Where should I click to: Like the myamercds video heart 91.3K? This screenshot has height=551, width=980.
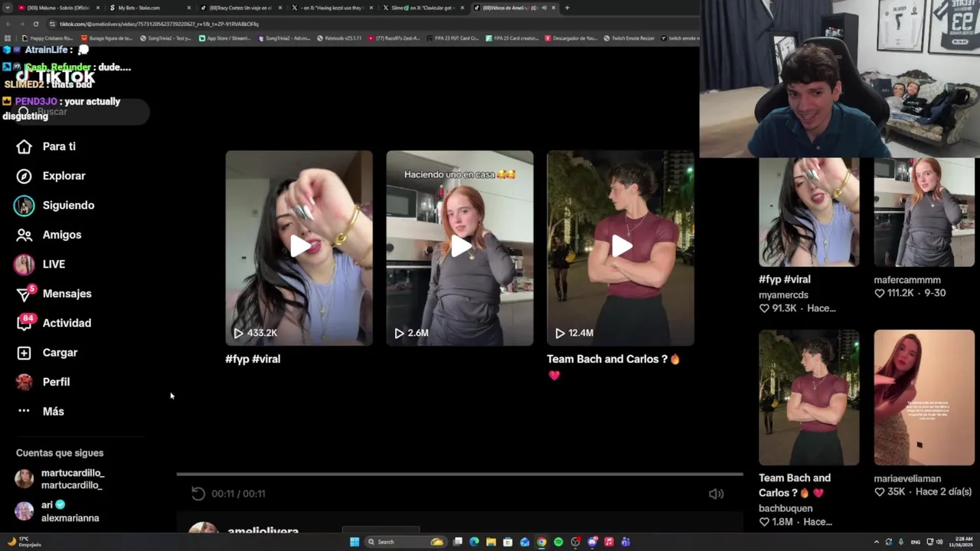(764, 308)
